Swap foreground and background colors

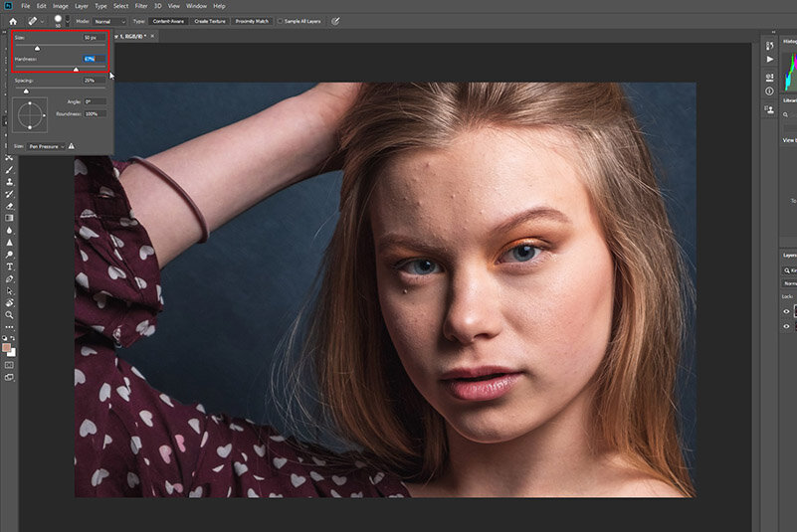pyautogui.click(x=13, y=338)
